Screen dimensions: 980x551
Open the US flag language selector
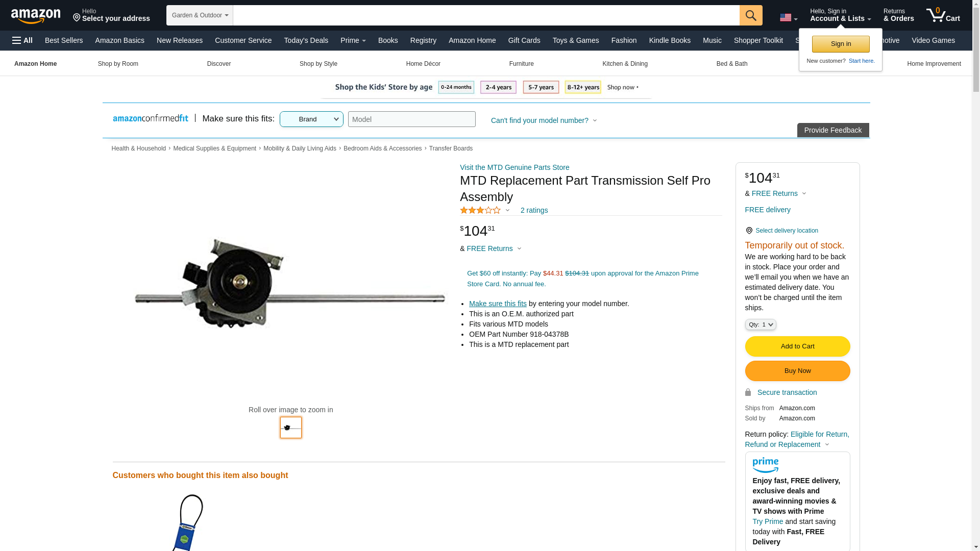pos(788,18)
